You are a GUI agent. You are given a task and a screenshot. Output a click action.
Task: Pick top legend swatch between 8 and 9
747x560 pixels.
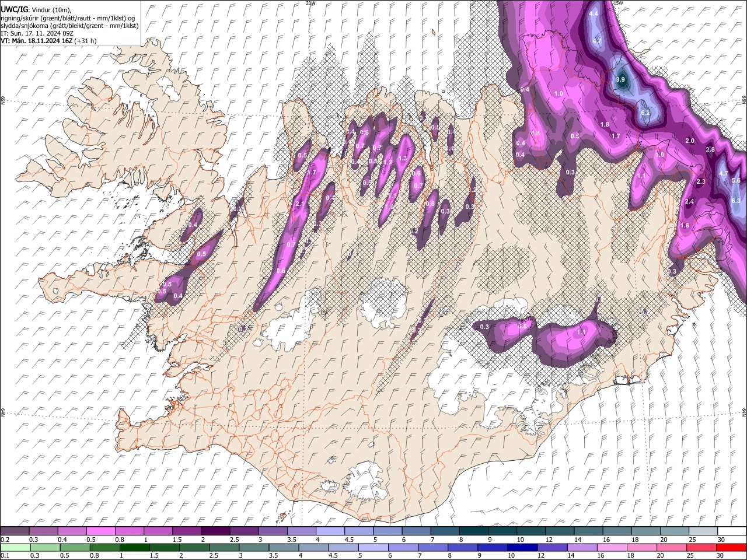474,531
